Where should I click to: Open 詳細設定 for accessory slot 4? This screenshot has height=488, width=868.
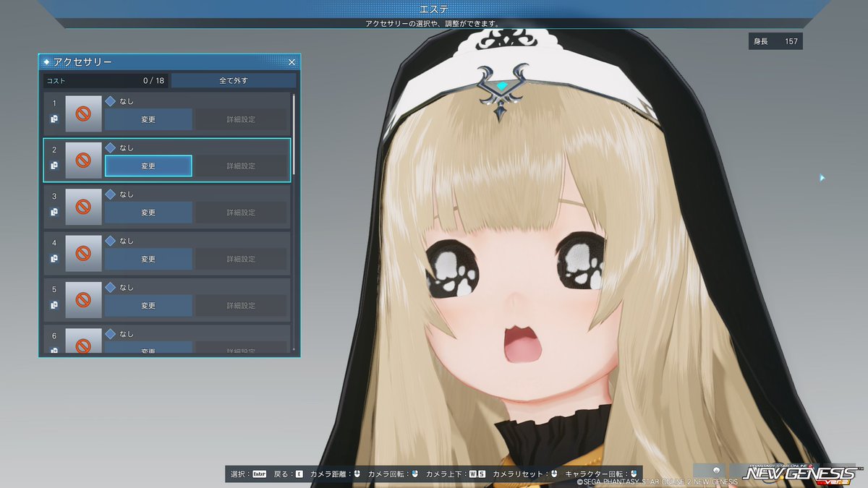(x=241, y=259)
